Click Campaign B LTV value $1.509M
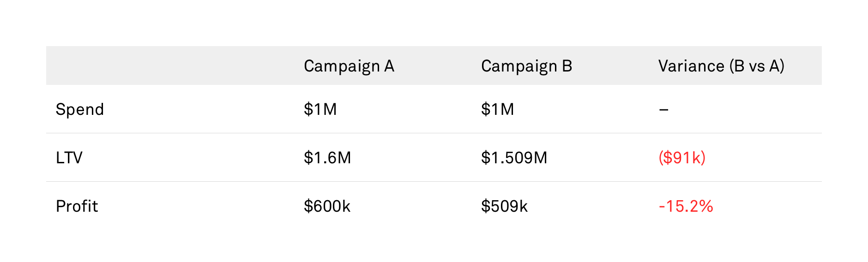This screenshot has height=262, width=868. tap(514, 158)
